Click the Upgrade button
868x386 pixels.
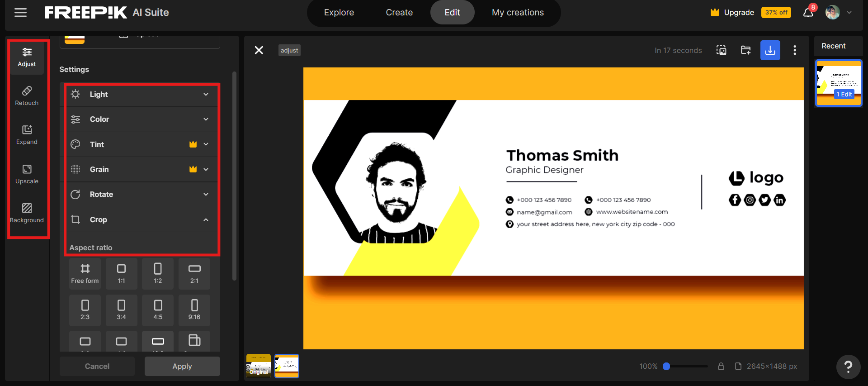732,12
